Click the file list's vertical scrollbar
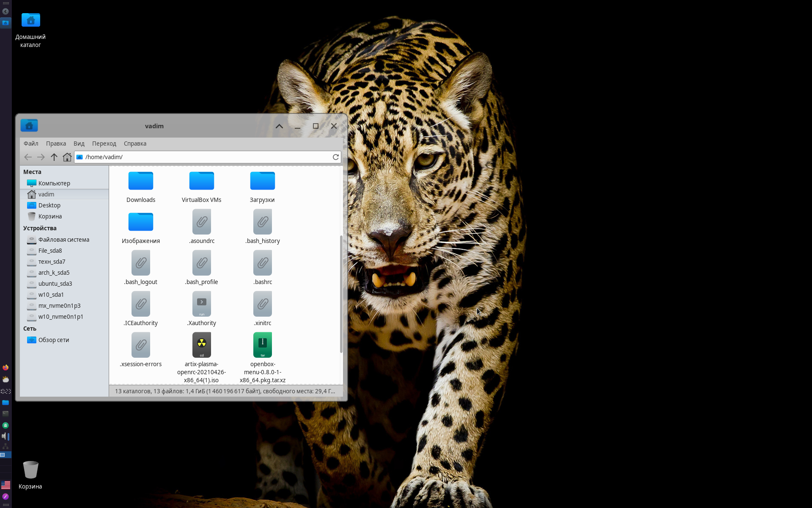 pos(341,294)
